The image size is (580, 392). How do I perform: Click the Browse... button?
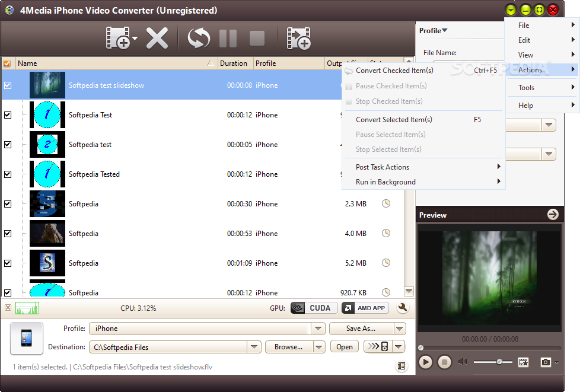[x=289, y=347]
